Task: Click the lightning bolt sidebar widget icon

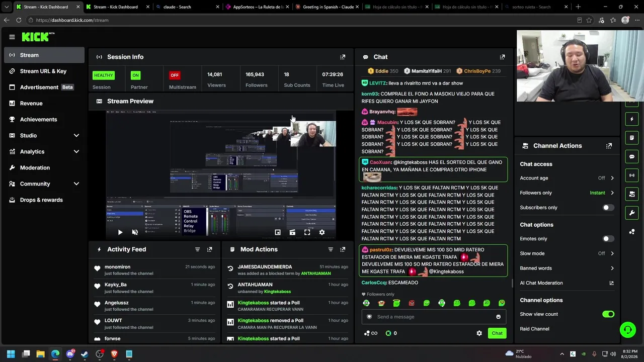Action: pyautogui.click(x=632, y=119)
